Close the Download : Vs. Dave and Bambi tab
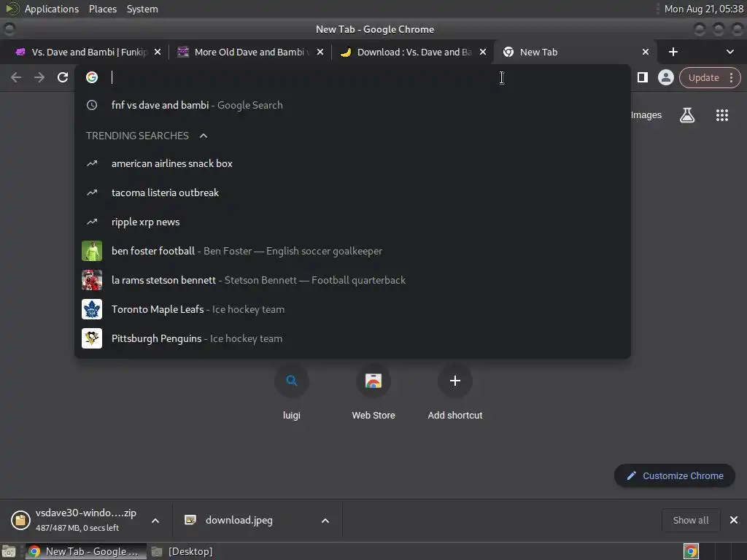The height and width of the screenshot is (560, 747). click(483, 52)
